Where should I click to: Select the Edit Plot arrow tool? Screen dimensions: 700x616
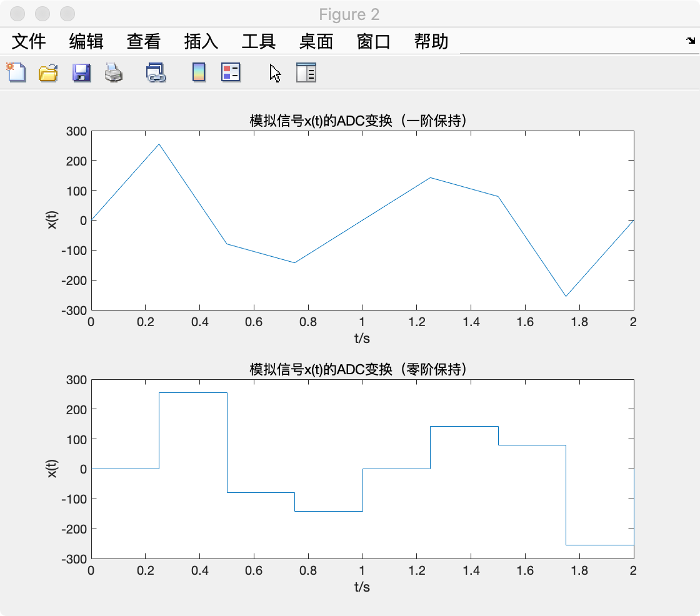275,73
